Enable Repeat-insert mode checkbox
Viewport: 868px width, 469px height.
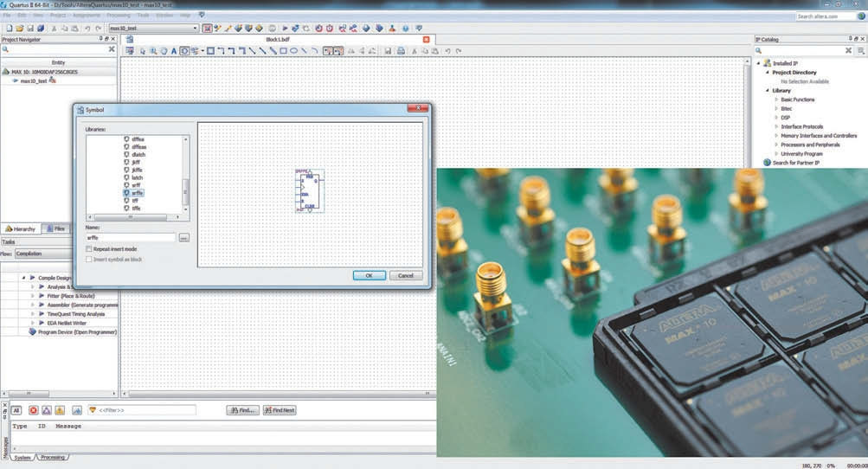click(x=88, y=249)
